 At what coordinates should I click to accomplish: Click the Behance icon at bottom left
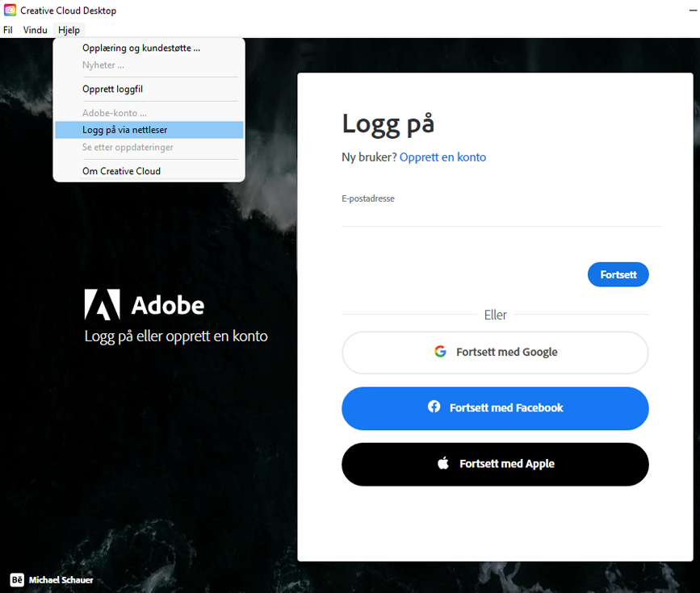17,579
